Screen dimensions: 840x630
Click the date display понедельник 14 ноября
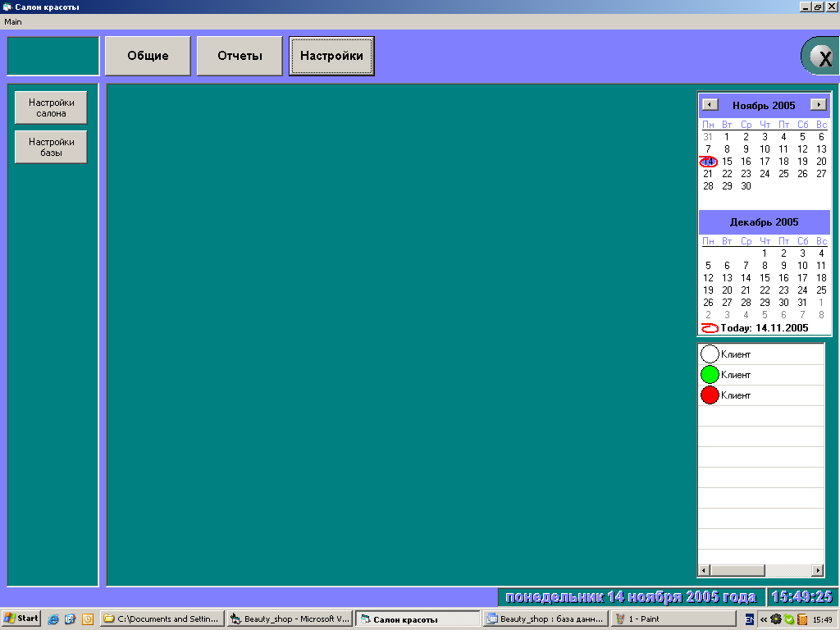point(631,597)
